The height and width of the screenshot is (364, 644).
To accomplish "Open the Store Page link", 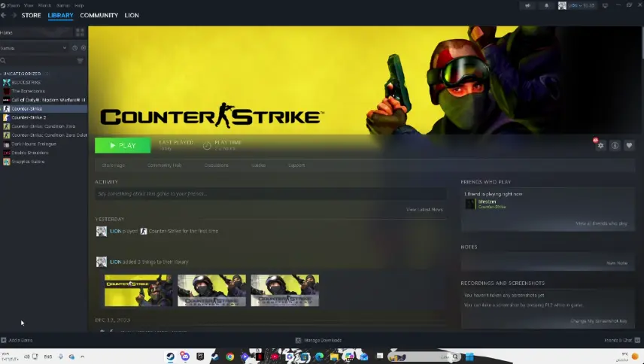I will pyautogui.click(x=114, y=165).
